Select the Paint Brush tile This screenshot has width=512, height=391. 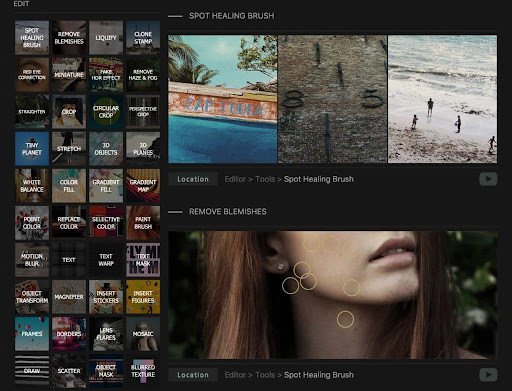tap(143, 223)
